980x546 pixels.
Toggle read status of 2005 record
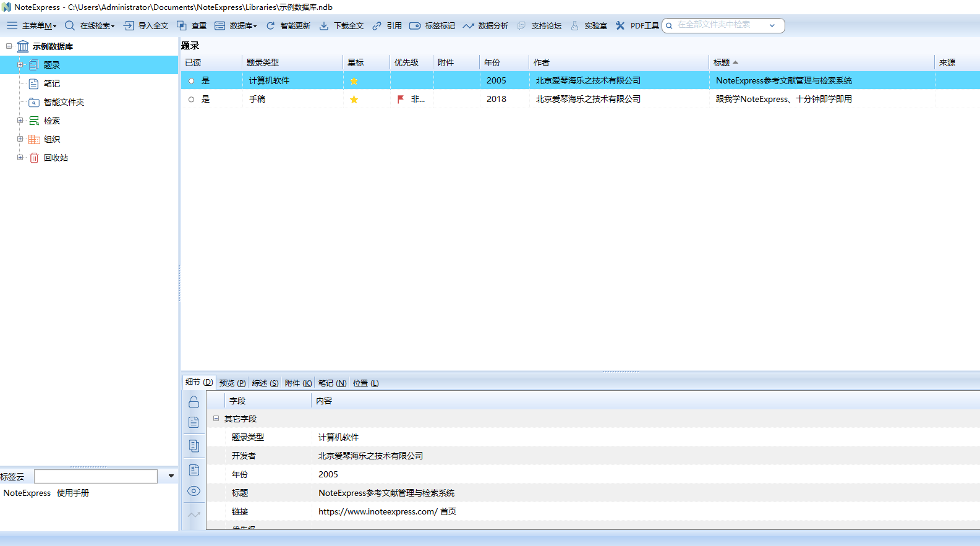[192, 81]
